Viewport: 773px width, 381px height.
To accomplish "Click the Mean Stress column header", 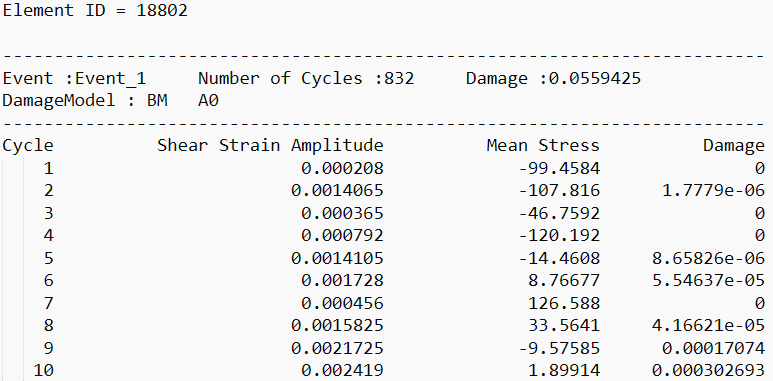I will pyautogui.click(x=543, y=145).
